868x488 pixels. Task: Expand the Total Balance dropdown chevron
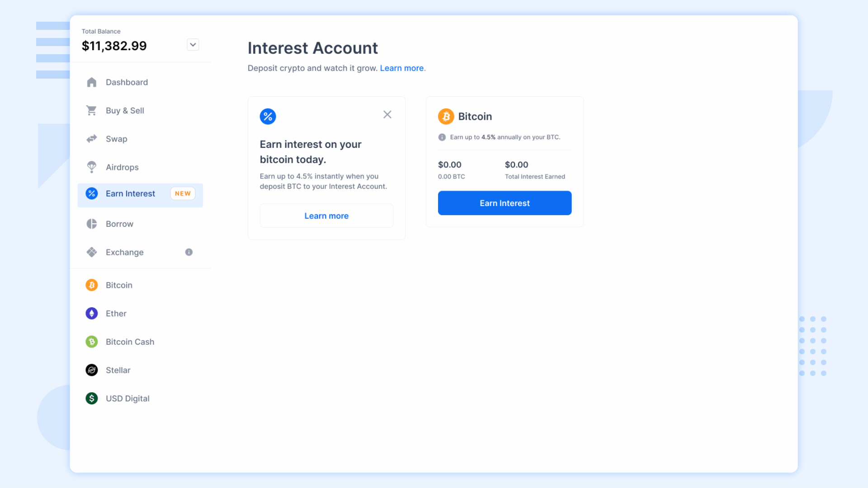(193, 45)
